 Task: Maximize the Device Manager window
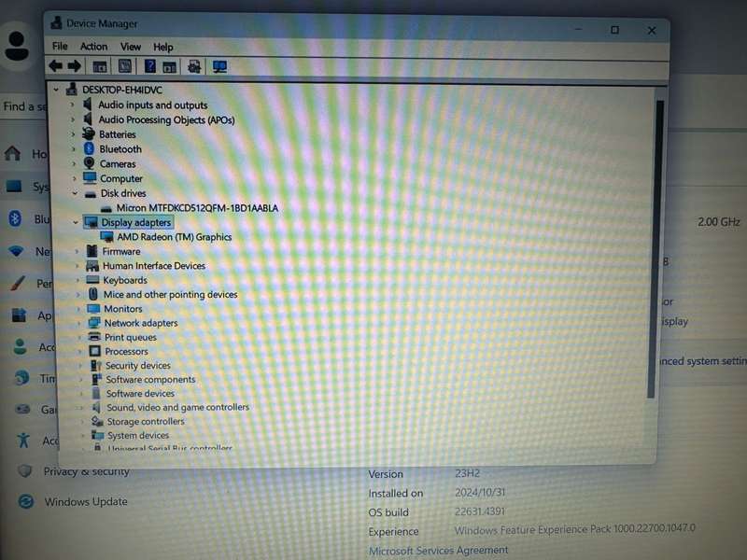(614, 30)
